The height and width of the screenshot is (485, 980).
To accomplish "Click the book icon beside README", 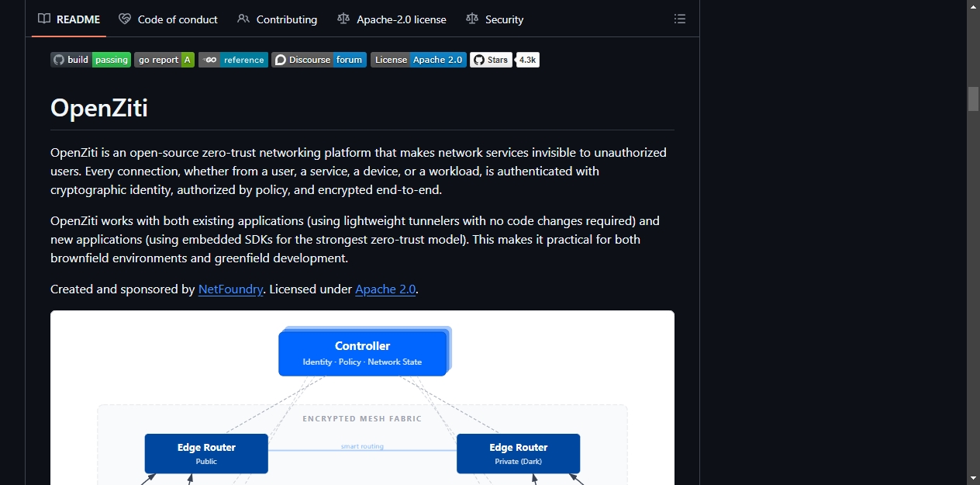I will 44,19.
